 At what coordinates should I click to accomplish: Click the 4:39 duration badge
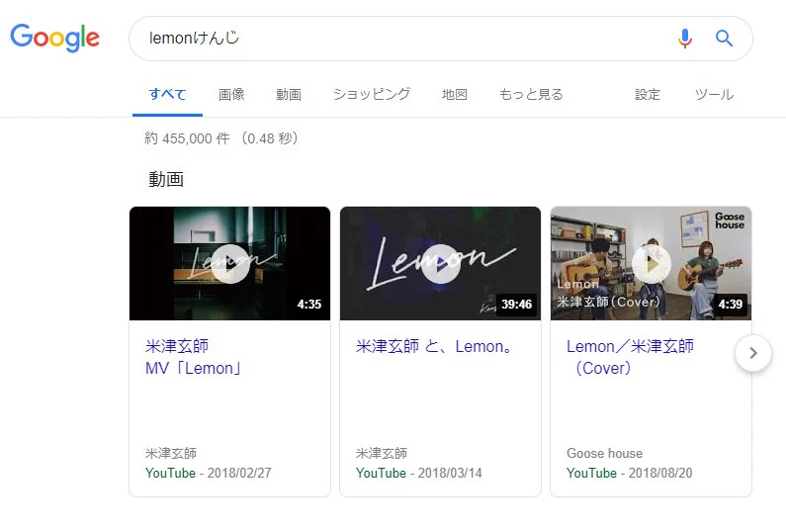click(x=730, y=305)
